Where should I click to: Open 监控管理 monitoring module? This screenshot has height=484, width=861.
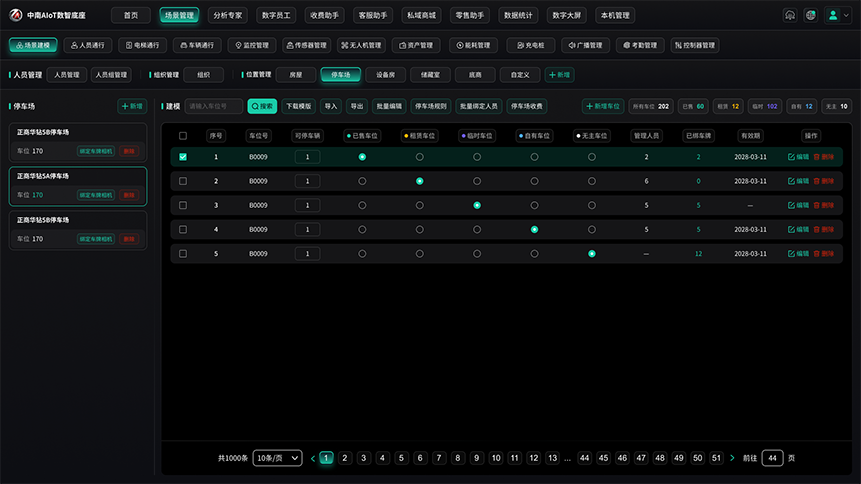(252, 45)
